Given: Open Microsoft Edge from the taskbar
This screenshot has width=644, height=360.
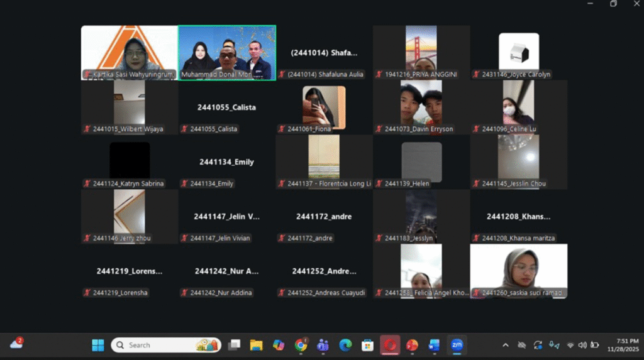Looking at the screenshot, I should (x=345, y=345).
